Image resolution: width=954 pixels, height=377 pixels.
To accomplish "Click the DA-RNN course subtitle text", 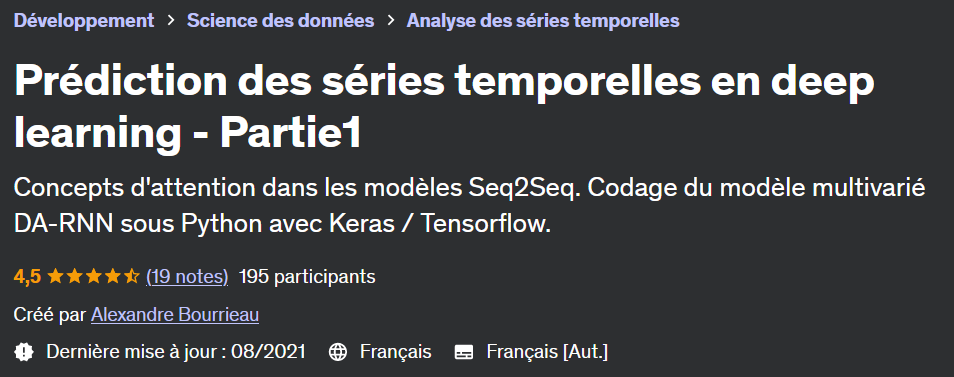I will (x=470, y=206).
